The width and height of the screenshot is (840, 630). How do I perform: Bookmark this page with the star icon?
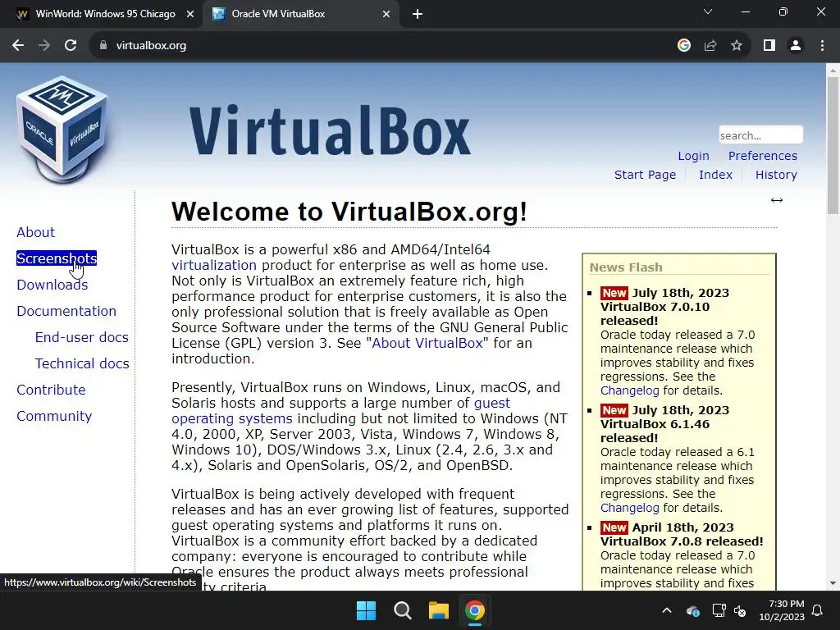click(737, 46)
